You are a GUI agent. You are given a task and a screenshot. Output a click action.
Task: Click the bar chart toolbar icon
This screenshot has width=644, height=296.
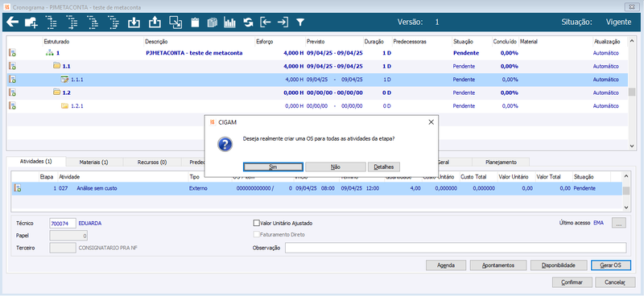[x=229, y=23]
